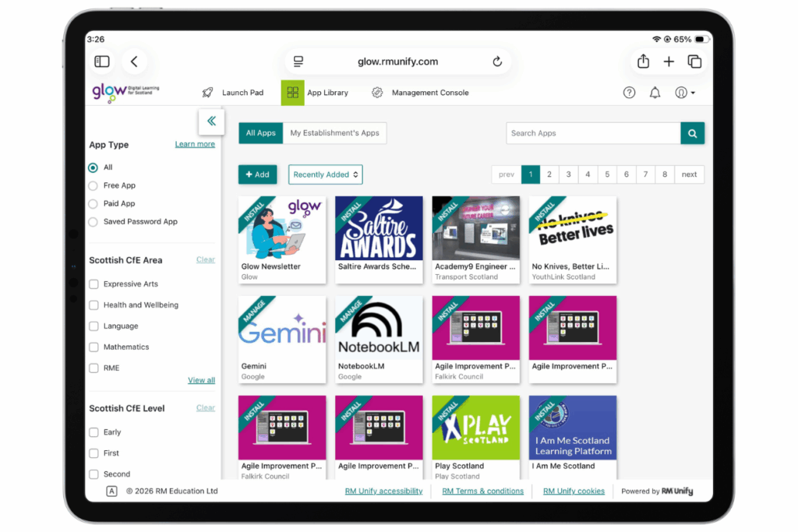This screenshot has height=532, width=798.
Task: Type in the Search Apps field
Action: (592, 133)
